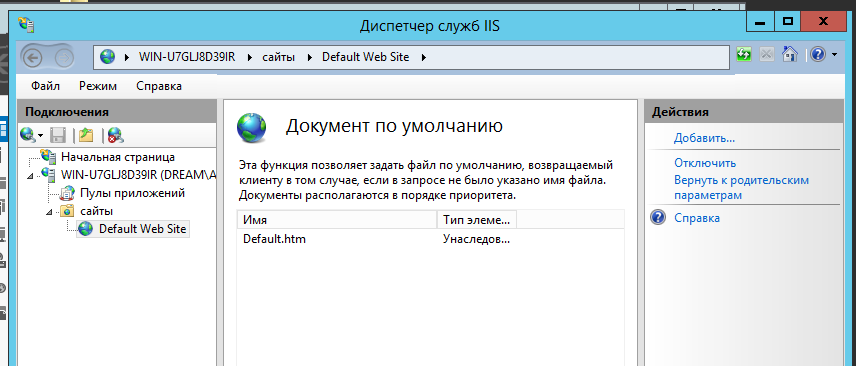Click the globe icon in address bar
Viewport: 856px width, 366px height.
click(108, 57)
